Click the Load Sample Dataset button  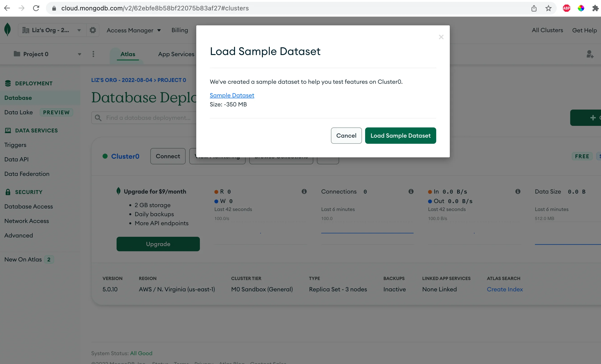click(400, 135)
